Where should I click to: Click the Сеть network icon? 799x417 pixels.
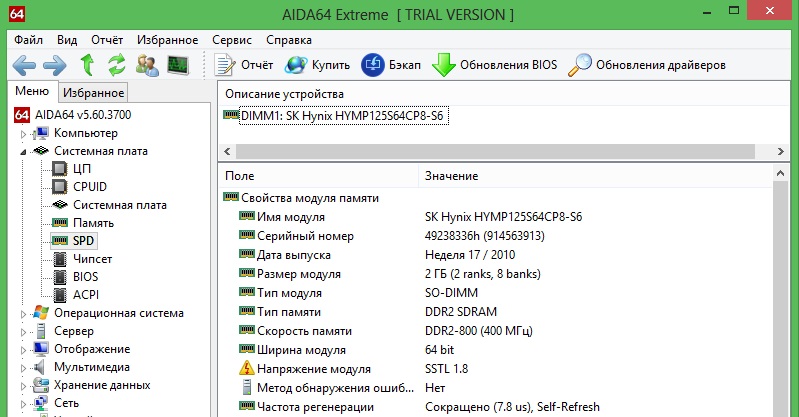point(41,403)
